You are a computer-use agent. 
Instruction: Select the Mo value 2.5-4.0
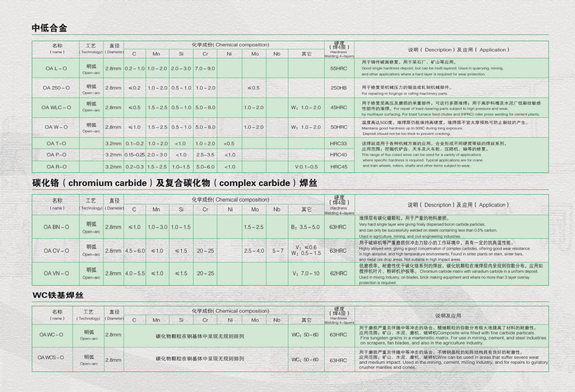[254, 251]
